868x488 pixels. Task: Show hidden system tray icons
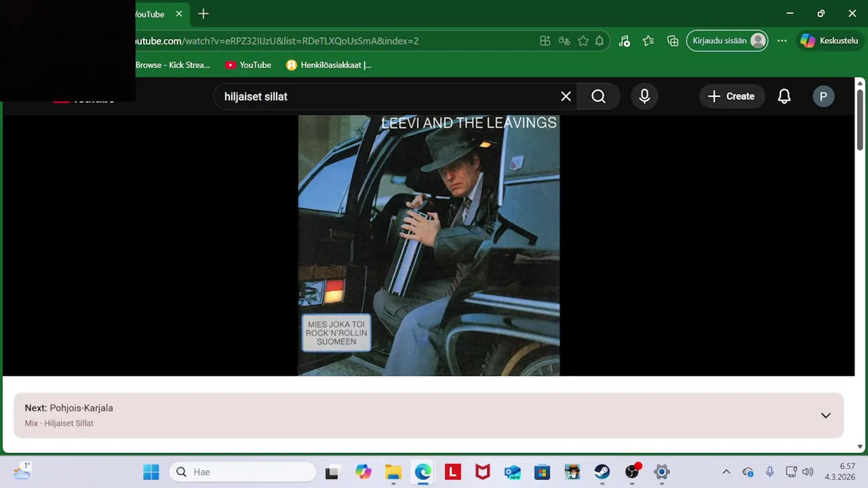(726, 472)
